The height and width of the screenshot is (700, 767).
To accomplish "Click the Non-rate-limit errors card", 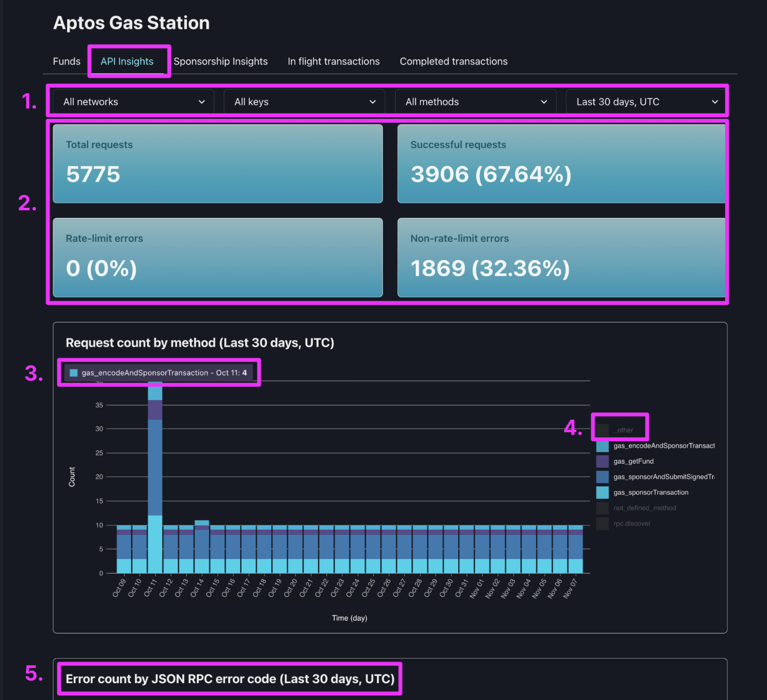I will (561, 258).
